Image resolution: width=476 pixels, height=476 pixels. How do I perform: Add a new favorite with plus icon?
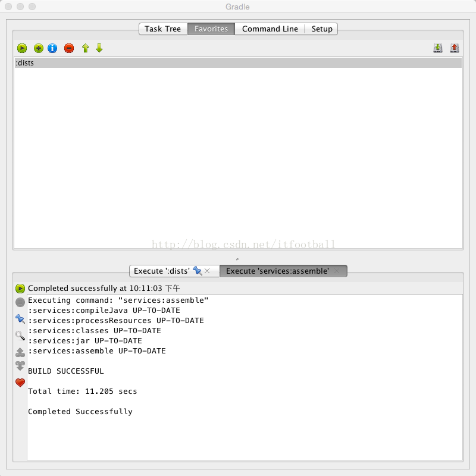click(39, 48)
